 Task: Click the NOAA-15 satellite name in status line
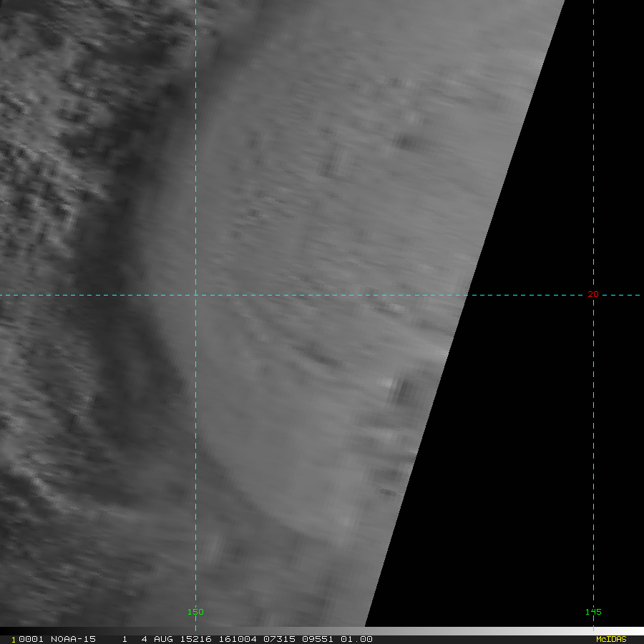click(x=73, y=639)
